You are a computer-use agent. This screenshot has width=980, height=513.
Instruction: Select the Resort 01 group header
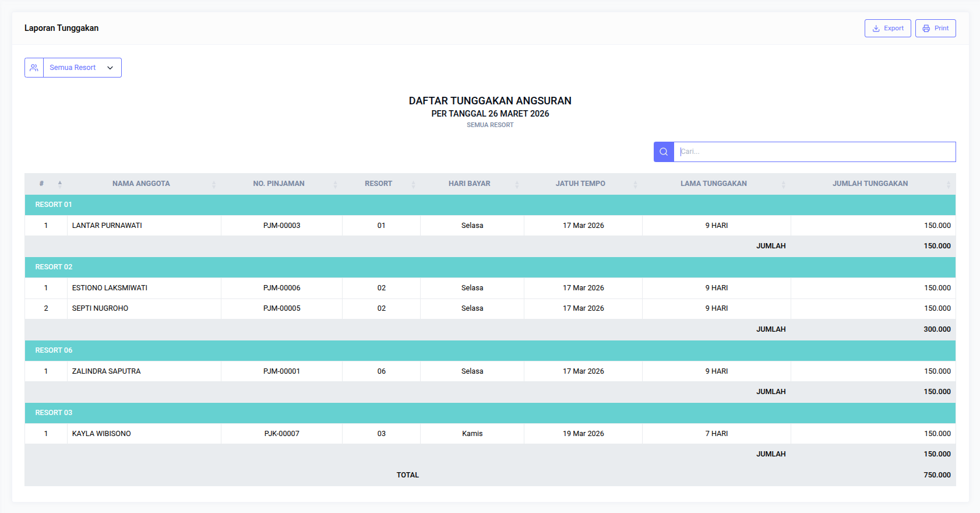pos(54,205)
